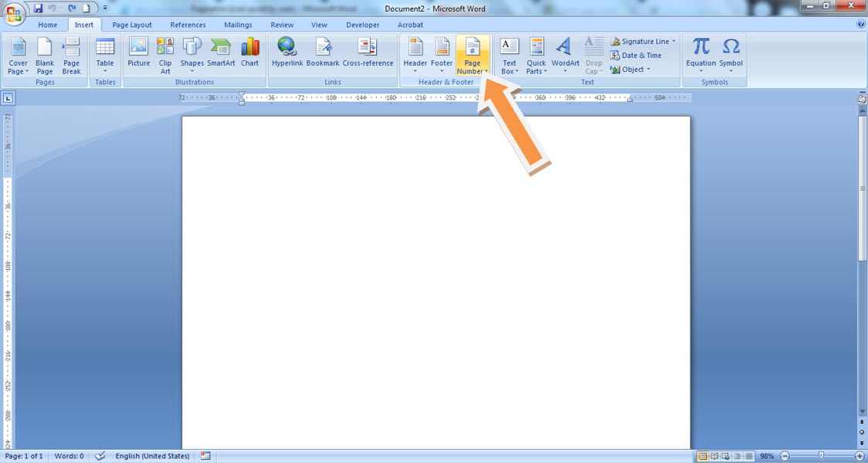Open the Clip Art pane
The image size is (868, 463).
tap(164, 56)
